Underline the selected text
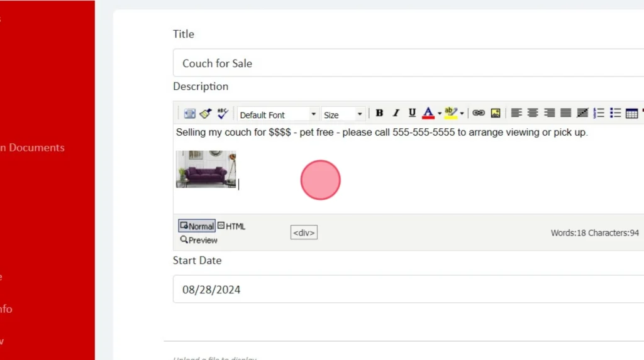 [x=412, y=113]
